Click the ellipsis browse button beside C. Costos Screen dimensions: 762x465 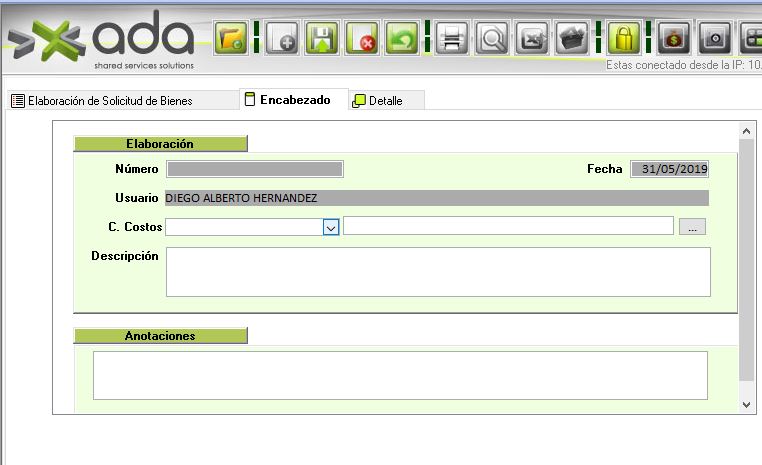pyautogui.click(x=692, y=227)
